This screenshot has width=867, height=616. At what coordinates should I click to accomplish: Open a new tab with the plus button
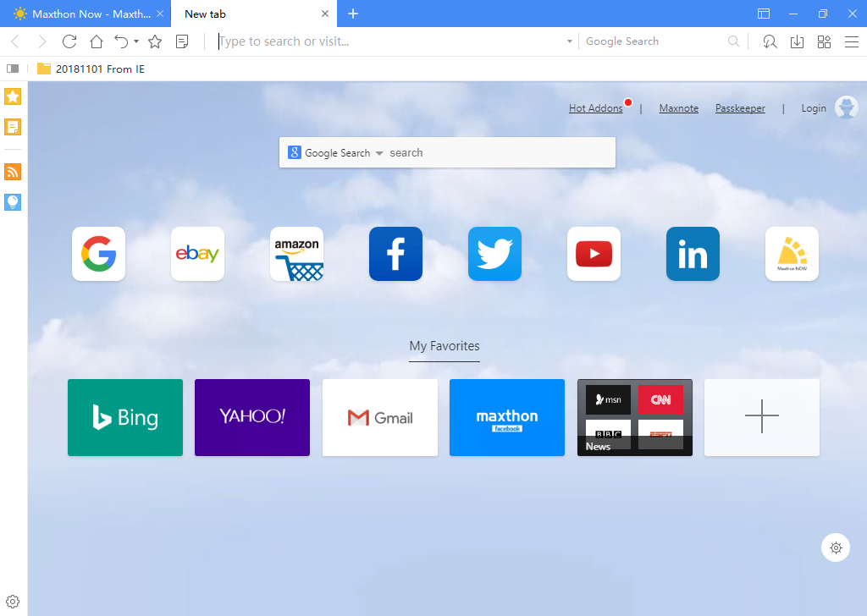pos(353,14)
